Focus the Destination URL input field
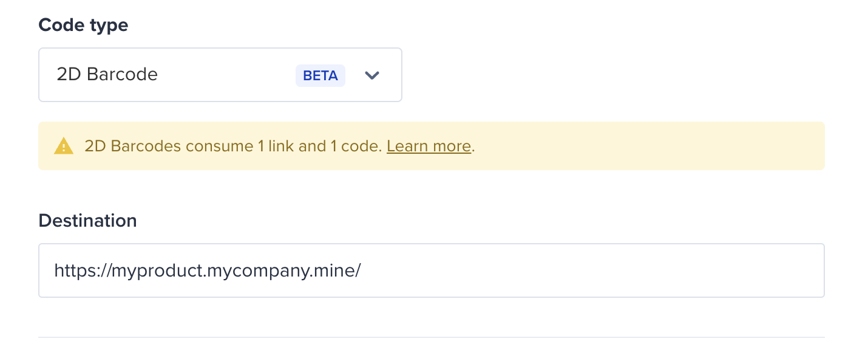Image resolution: width=868 pixels, height=344 pixels. pyautogui.click(x=432, y=270)
